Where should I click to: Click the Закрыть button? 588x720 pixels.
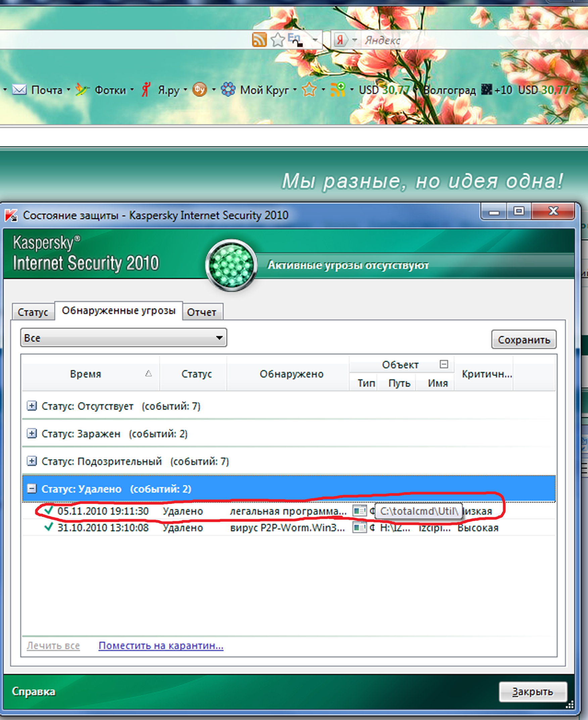coord(533,691)
